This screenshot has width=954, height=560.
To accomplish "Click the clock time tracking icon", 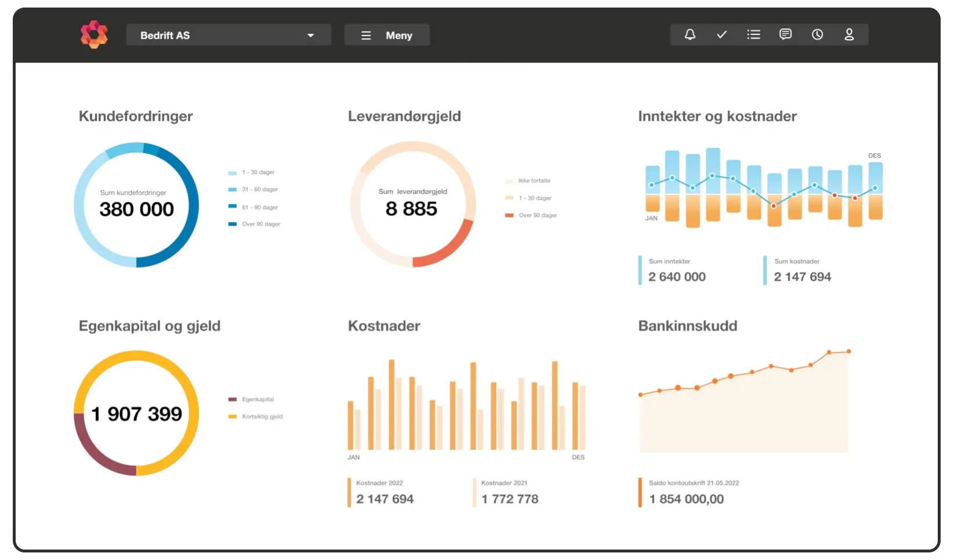I will (817, 35).
